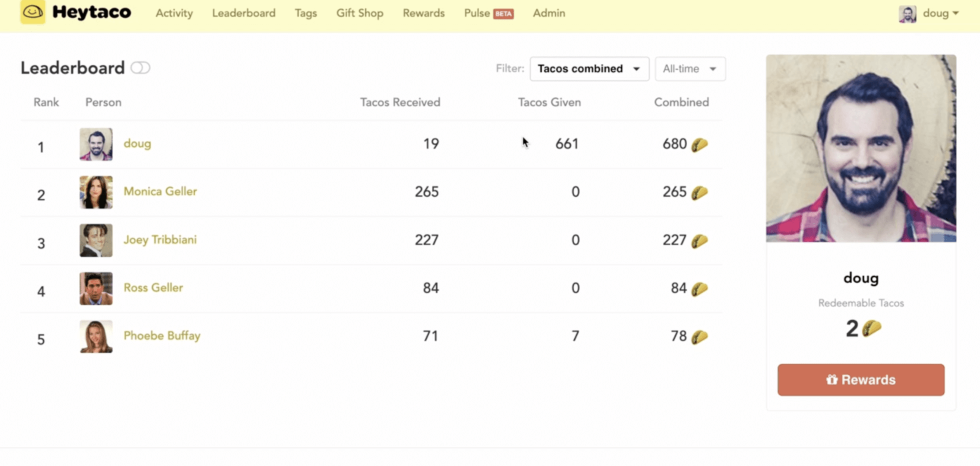Toggle the switch next to Leaderboard heading
980x466 pixels.
point(140,68)
